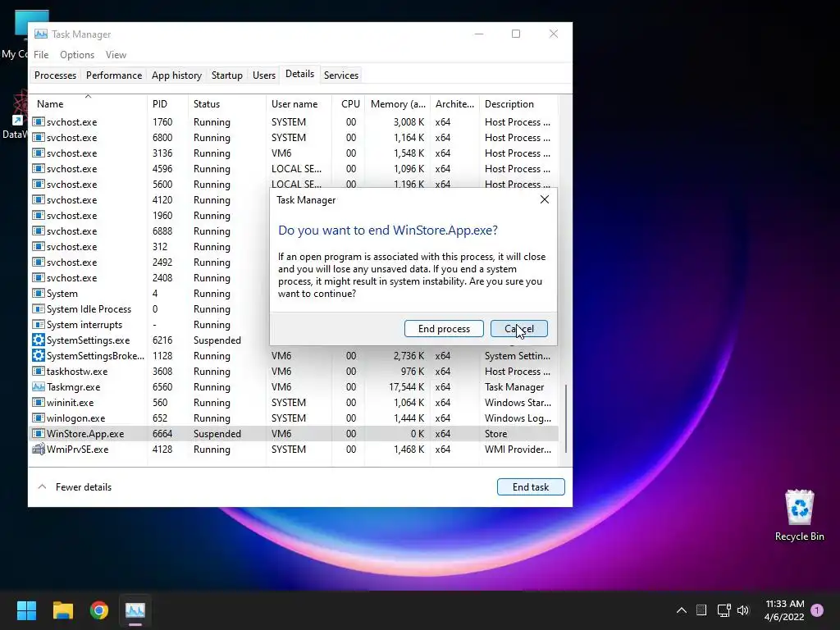This screenshot has width=840, height=630.
Task: Cancel ending WinStore.App.exe
Action: click(x=519, y=328)
